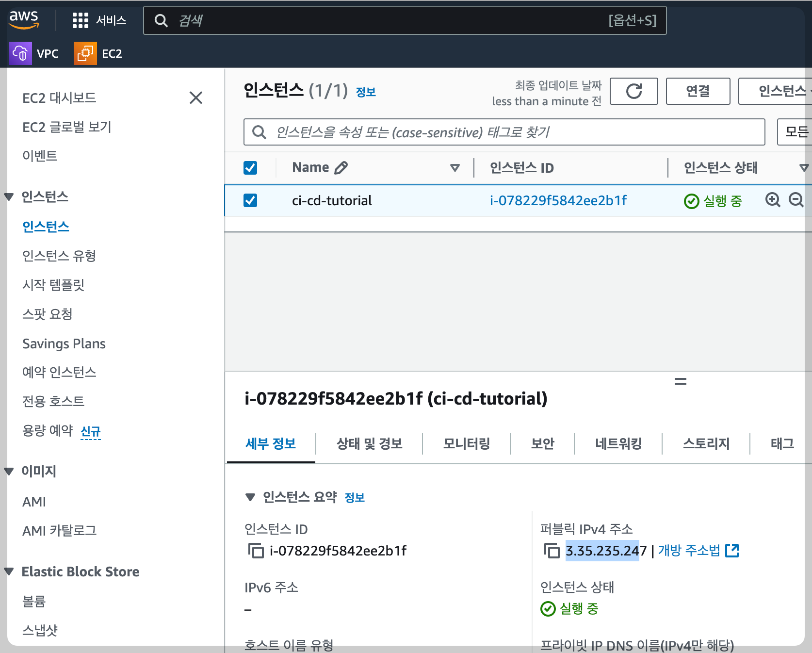This screenshot has height=653, width=812.
Task: Open the Name column sort dropdown
Action: pyautogui.click(x=455, y=168)
